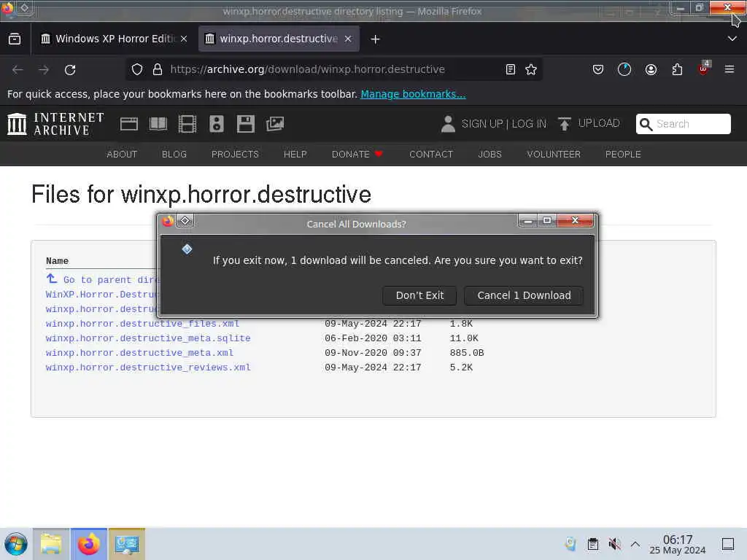Open winxp.horror.destructive_meta.xml
Screen dimensions: 747x560
[x=139, y=353]
